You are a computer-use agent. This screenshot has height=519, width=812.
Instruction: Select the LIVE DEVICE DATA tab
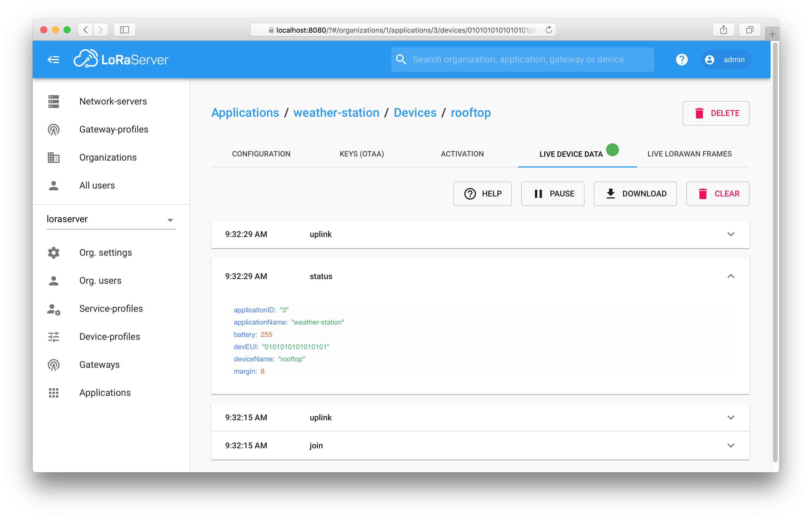click(x=577, y=154)
